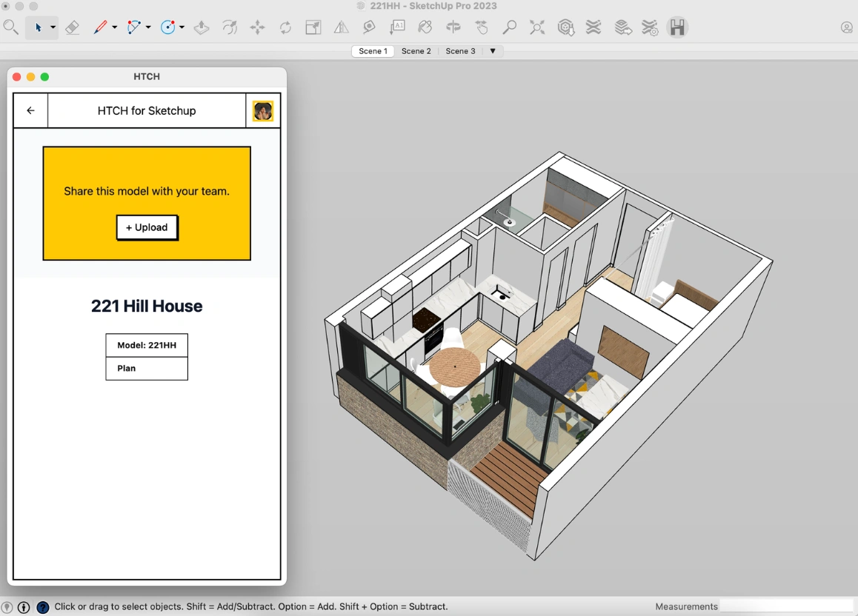858x616 pixels.
Task: Grab the Pan hand tool
Action: coord(482,27)
